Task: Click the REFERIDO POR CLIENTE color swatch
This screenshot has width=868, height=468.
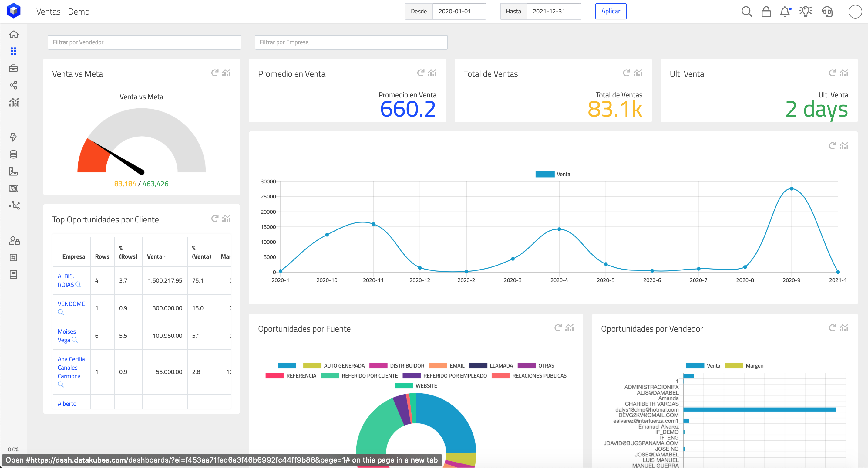Action: [x=330, y=376]
